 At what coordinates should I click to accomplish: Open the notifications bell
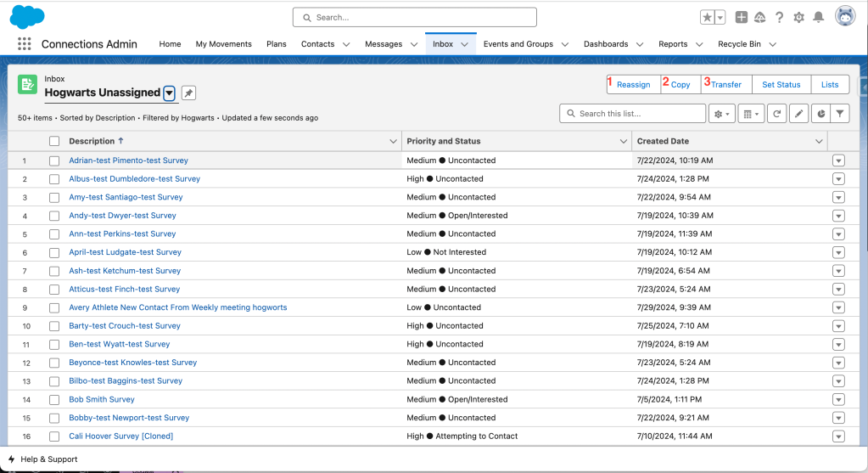pyautogui.click(x=818, y=17)
